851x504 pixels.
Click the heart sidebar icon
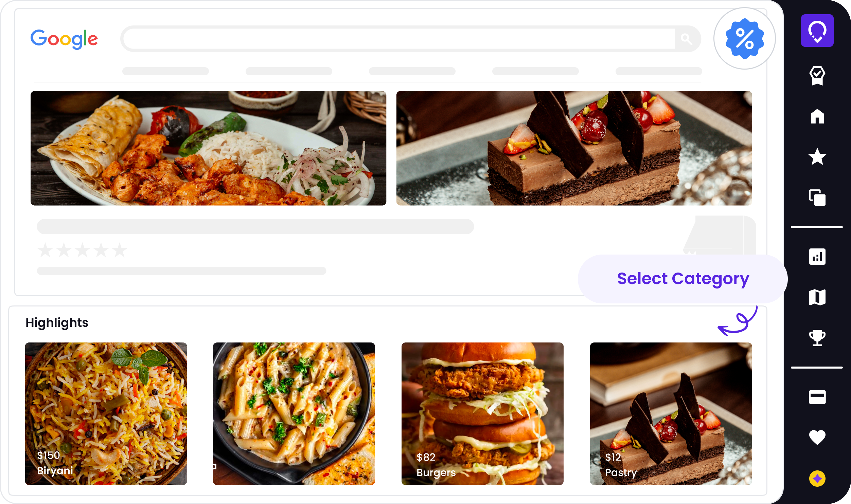coord(817,437)
